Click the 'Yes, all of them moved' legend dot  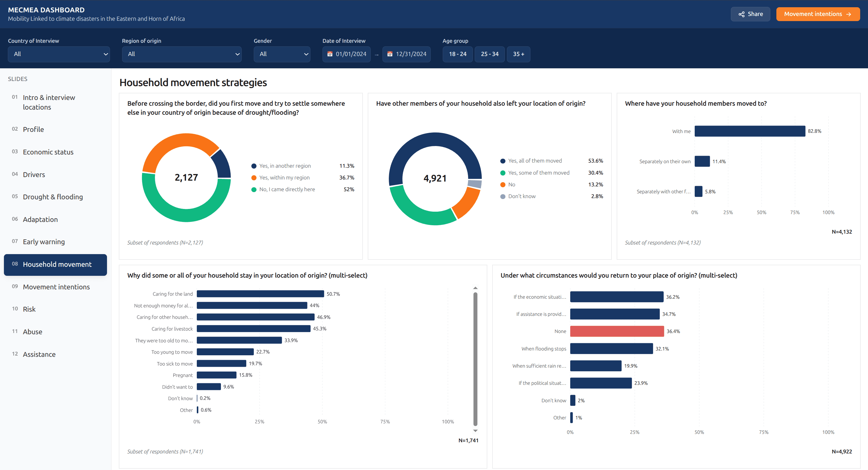(x=503, y=161)
